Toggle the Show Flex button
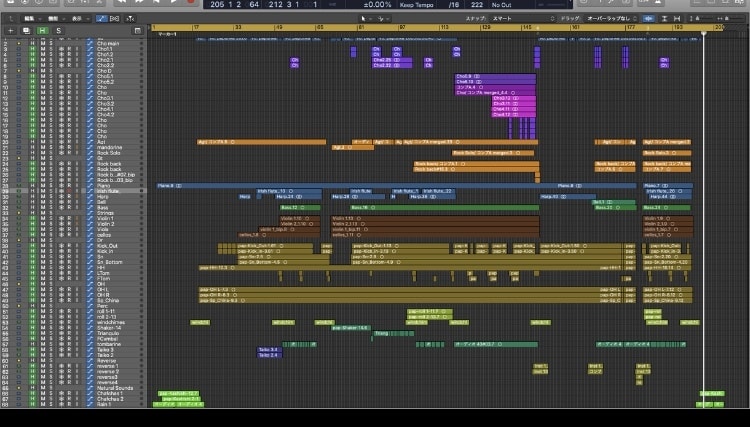The height and width of the screenshot is (427, 750). [x=115, y=19]
